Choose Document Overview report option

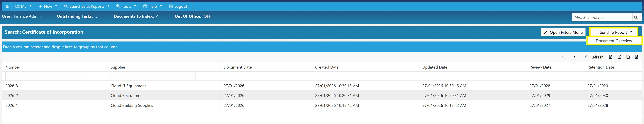pyautogui.click(x=614, y=41)
